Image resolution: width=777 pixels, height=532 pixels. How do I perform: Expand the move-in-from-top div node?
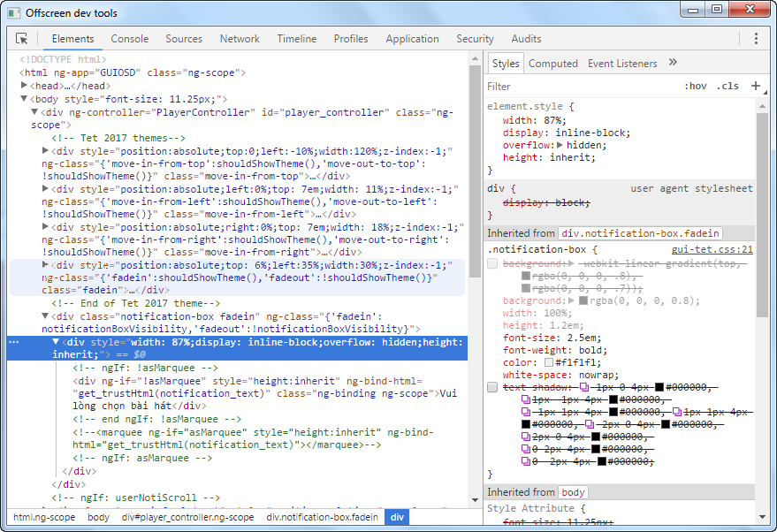click(x=45, y=150)
